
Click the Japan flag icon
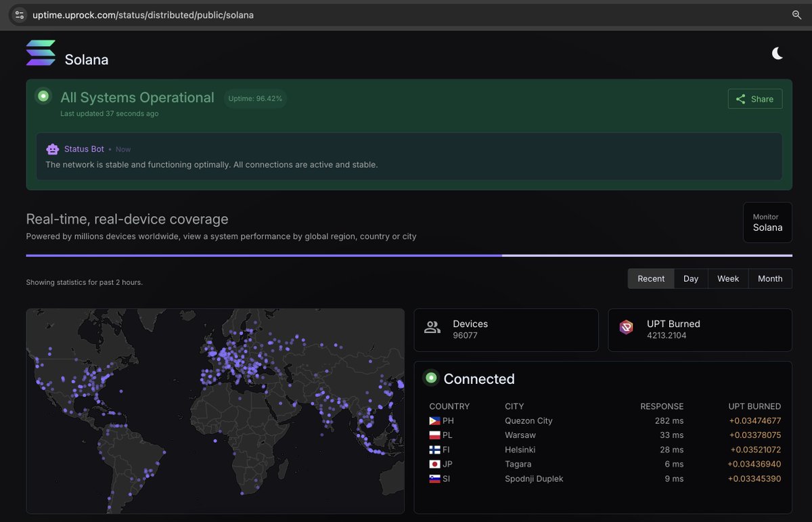(434, 464)
